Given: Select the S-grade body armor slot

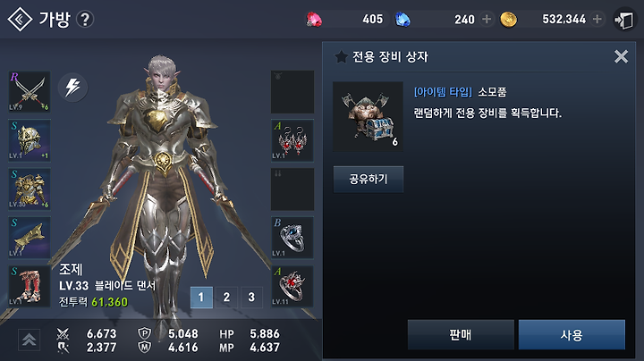Looking at the screenshot, I should point(30,189).
